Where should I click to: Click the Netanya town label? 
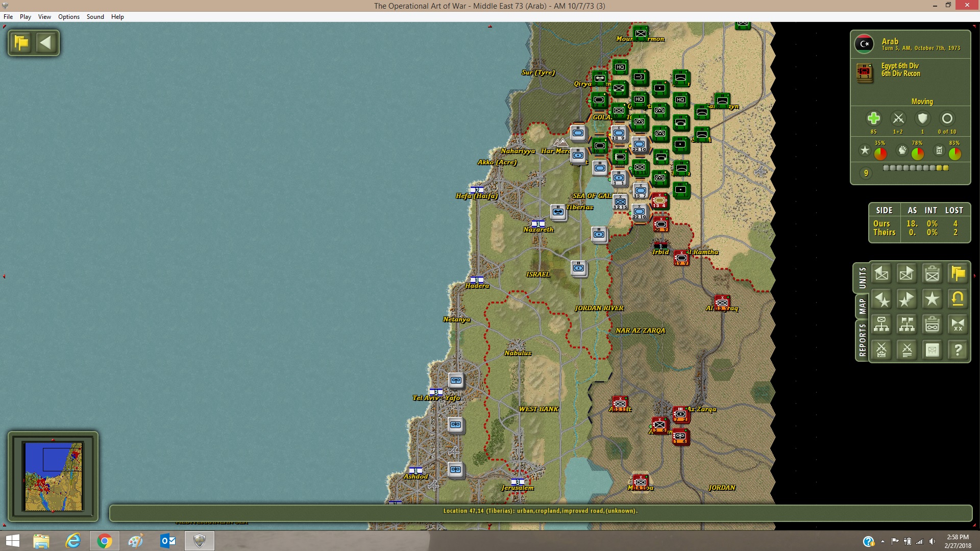pyautogui.click(x=457, y=319)
